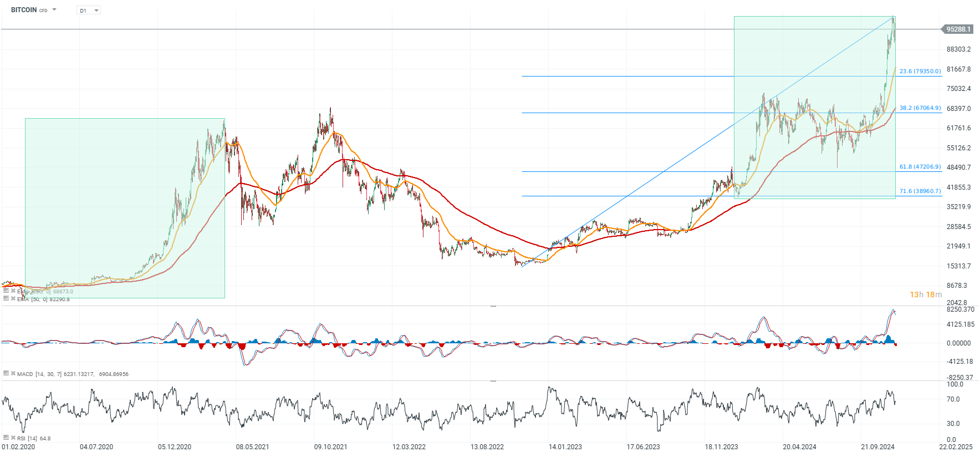
Task: Click the 14.01.2023 date axis label
Action: pos(565,447)
